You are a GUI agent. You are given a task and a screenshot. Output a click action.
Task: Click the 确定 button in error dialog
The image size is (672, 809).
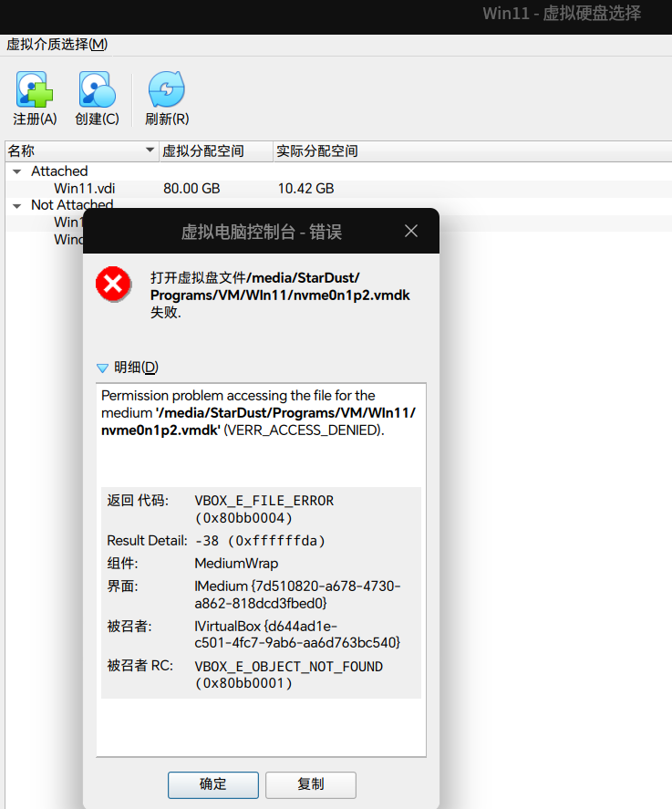coord(213,784)
